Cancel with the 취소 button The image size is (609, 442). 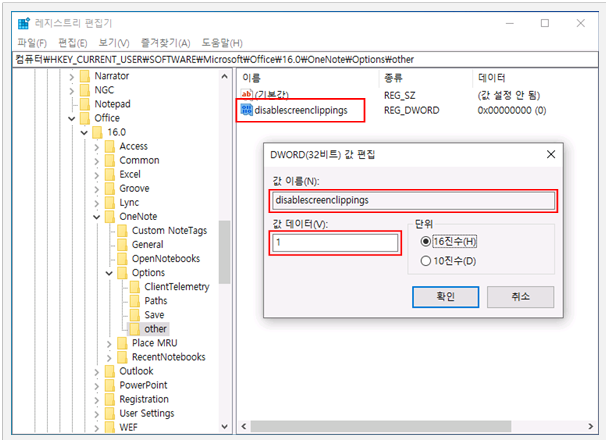coord(520,297)
